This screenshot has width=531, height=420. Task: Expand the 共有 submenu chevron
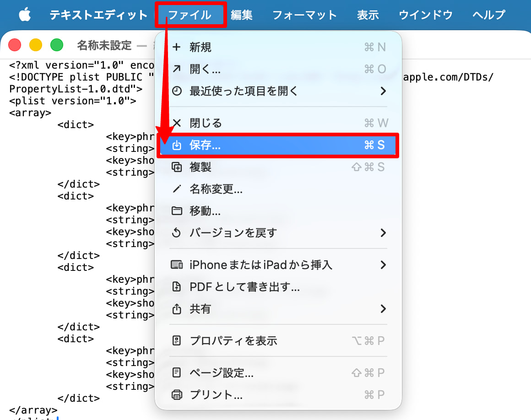[383, 309]
